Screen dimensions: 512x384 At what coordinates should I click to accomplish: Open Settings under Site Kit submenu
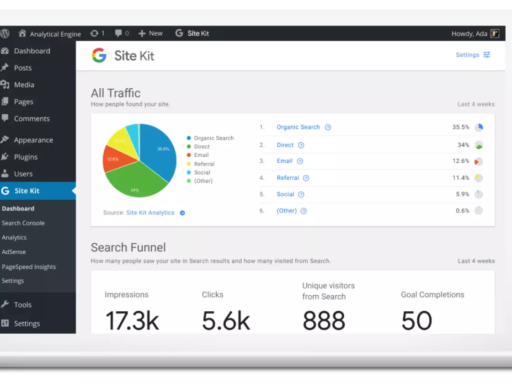point(13,281)
